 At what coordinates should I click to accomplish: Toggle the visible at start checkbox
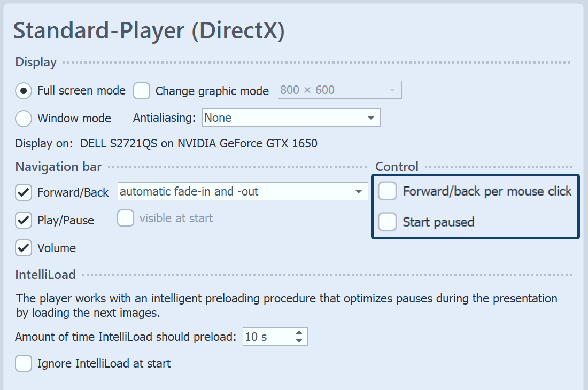tap(126, 218)
